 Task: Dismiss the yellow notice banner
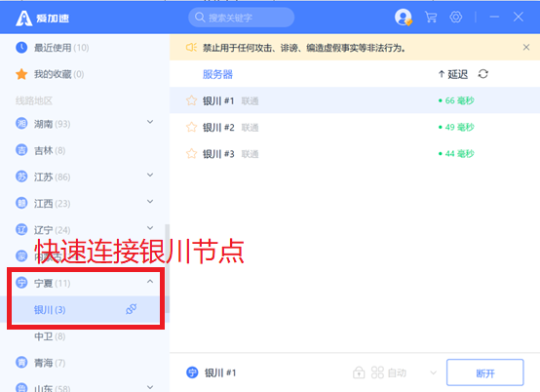[526, 47]
